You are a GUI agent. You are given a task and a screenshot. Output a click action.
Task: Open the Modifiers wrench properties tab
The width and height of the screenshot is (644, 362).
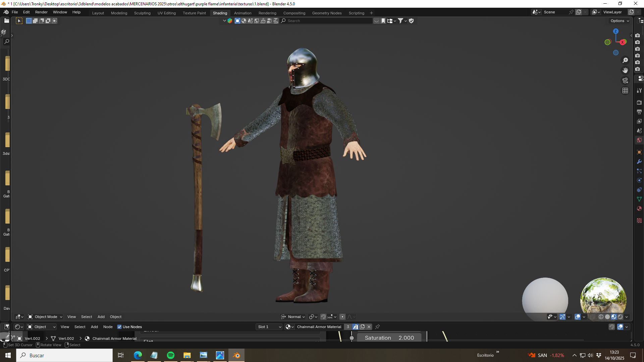[639, 162]
